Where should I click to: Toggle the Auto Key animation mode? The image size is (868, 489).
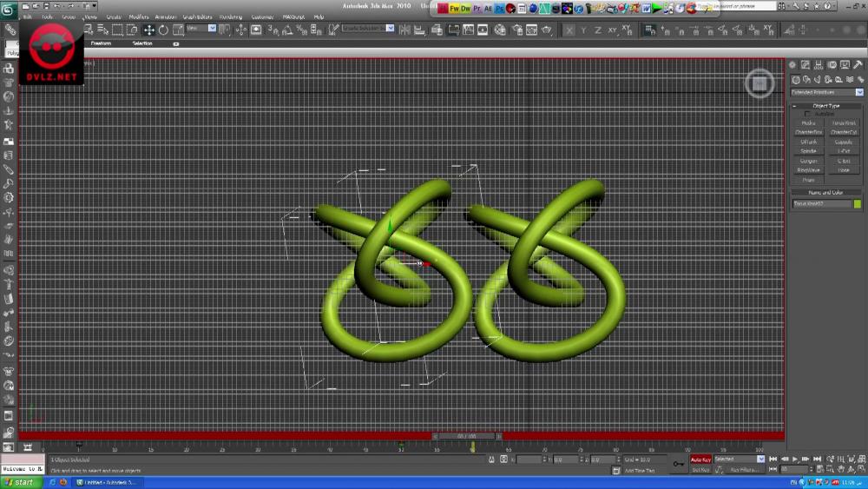click(700, 459)
